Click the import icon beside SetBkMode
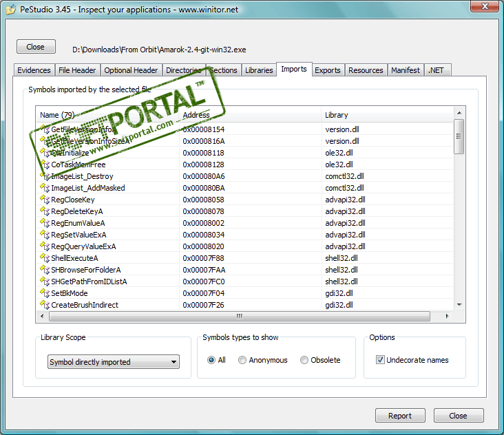 [x=44, y=293]
